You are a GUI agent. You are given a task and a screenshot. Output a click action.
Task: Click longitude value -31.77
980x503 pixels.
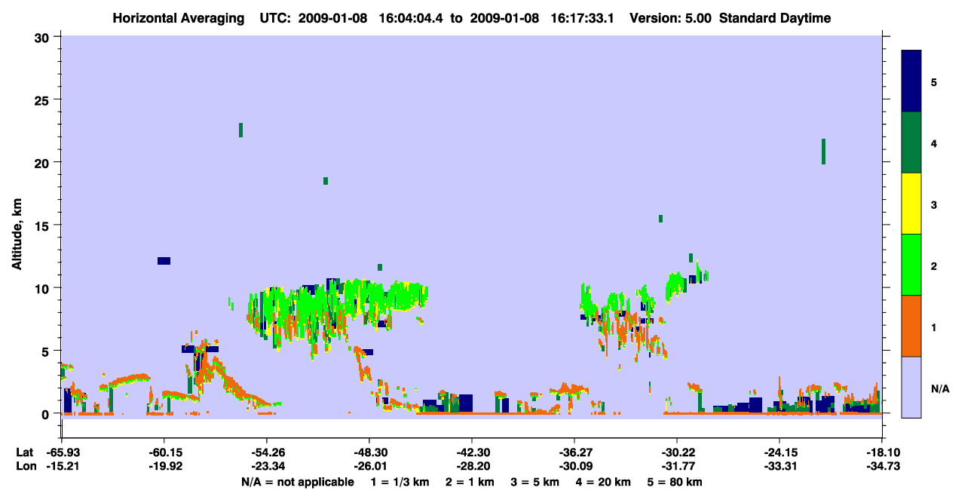coord(676,466)
